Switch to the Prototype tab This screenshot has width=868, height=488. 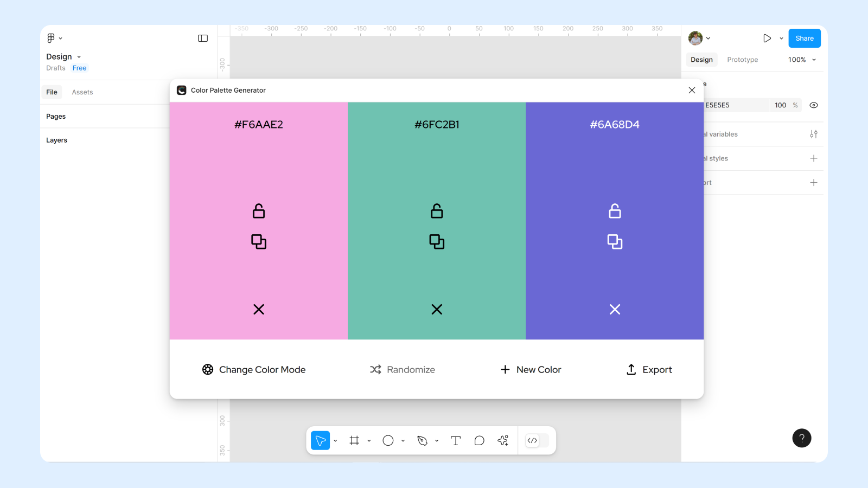coord(742,60)
